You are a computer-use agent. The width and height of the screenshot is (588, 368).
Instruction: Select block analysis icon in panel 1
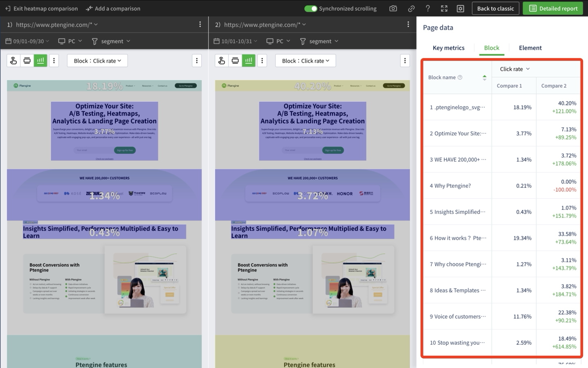[x=40, y=61]
